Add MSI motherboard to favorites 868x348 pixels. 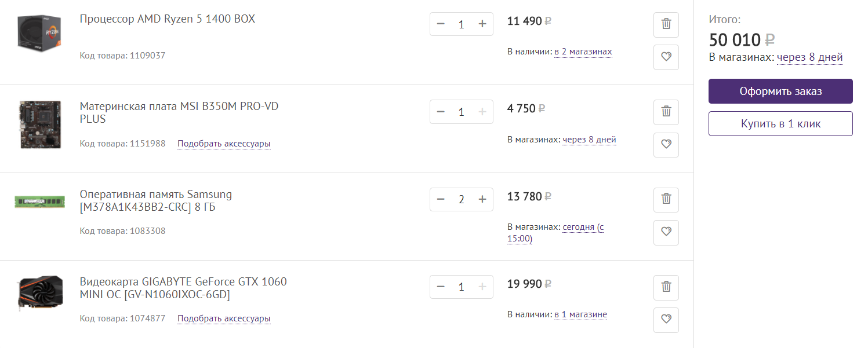coord(666,144)
